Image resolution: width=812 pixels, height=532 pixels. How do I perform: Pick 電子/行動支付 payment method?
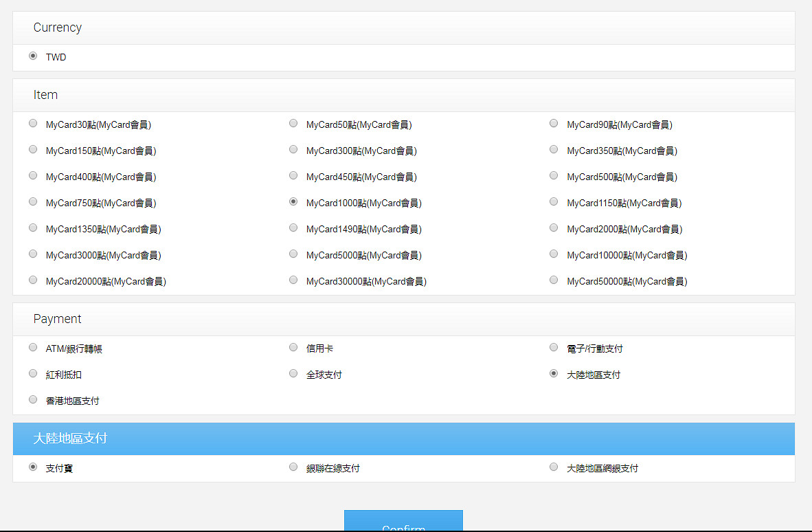tap(554, 347)
